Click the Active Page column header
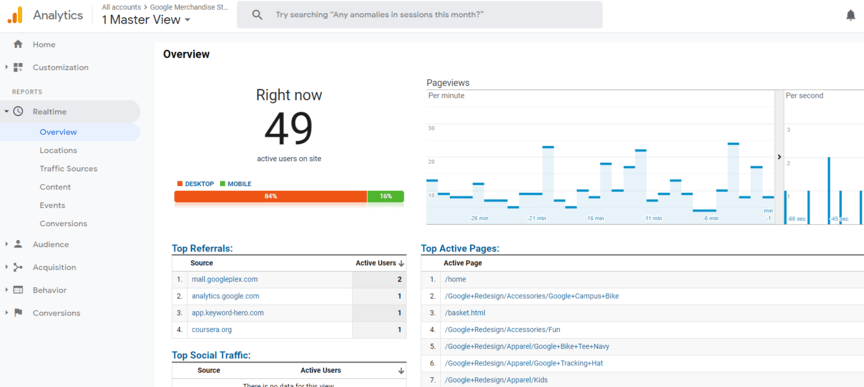 point(463,264)
